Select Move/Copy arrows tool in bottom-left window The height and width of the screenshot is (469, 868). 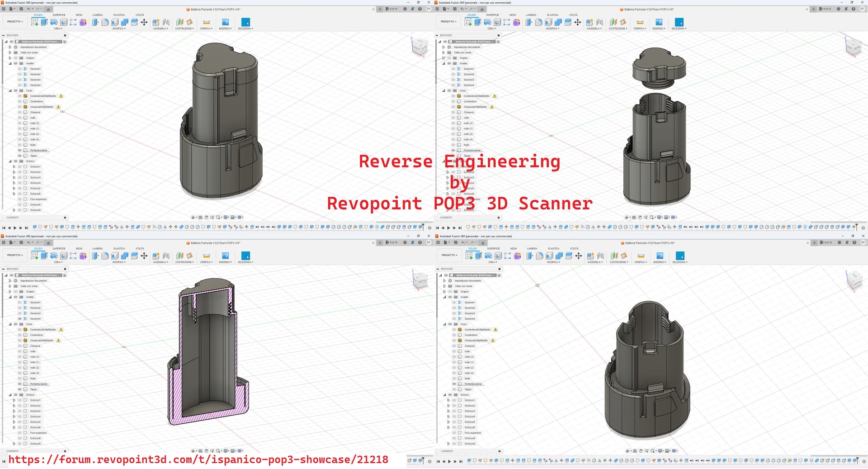[144, 256]
